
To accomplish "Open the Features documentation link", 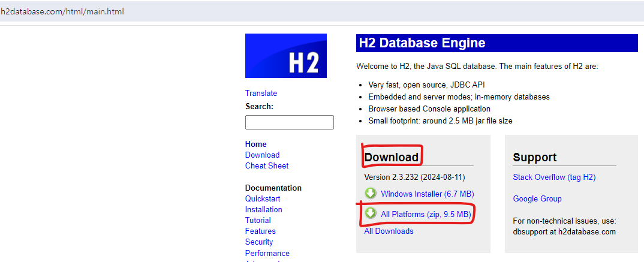I will tap(260, 231).
